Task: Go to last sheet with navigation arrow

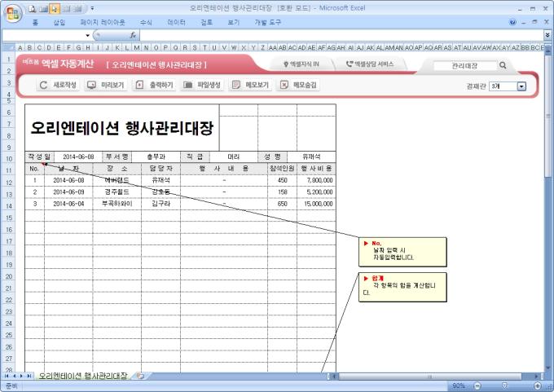Action: point(29,376)
